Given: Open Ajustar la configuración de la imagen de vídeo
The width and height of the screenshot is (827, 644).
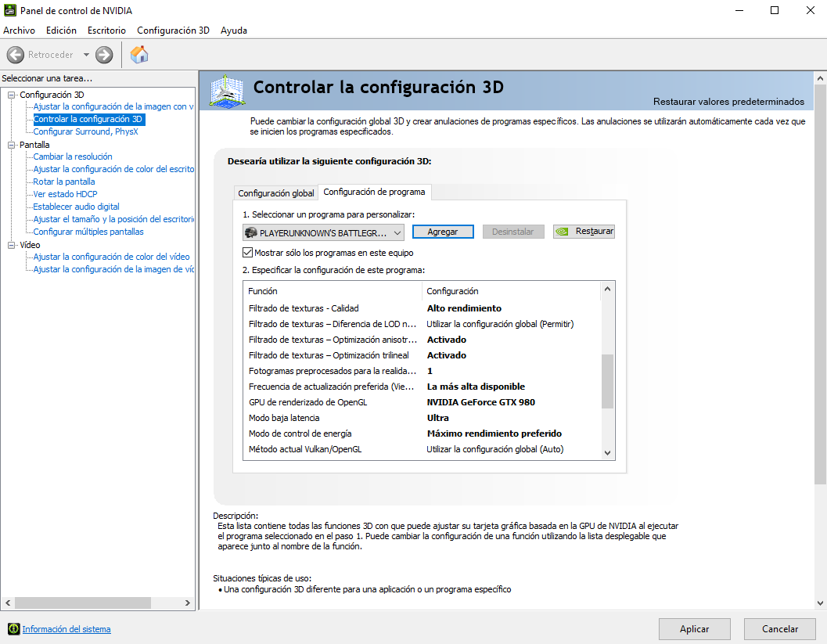Looking at the screenshot, I should tap(113, 269).
